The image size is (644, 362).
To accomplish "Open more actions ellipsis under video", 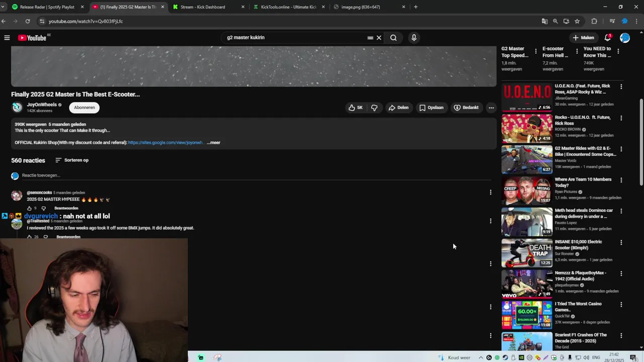I will coord(491,108).
